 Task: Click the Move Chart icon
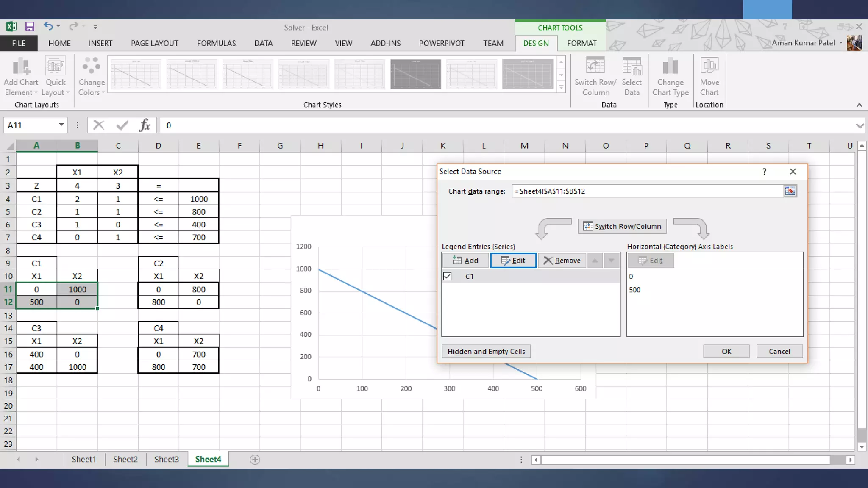tap(709, 67)
